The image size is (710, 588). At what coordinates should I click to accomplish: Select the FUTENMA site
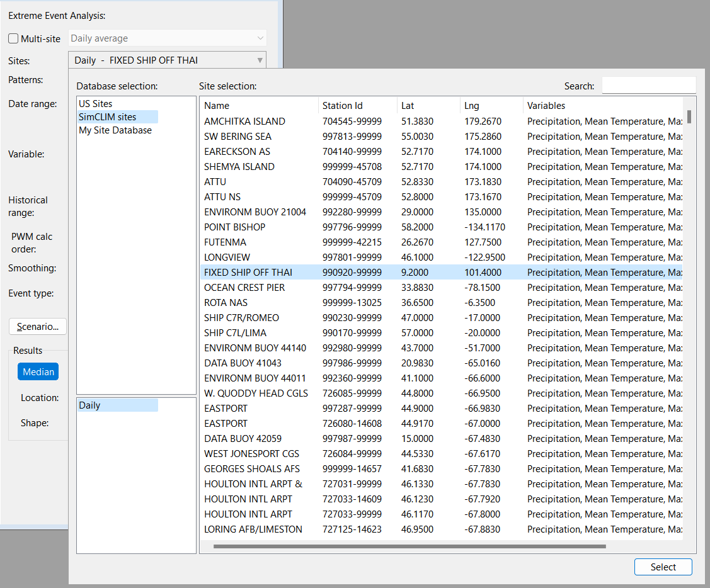pos(442,242)
